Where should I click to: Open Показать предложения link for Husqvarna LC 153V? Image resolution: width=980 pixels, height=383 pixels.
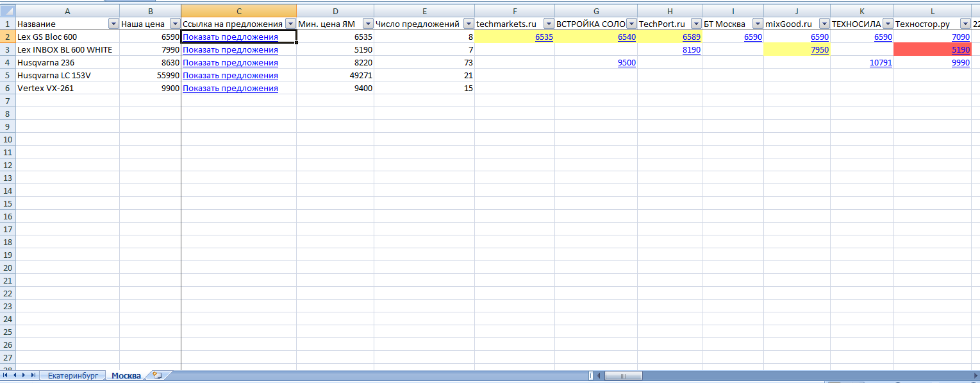pos(230,76)
